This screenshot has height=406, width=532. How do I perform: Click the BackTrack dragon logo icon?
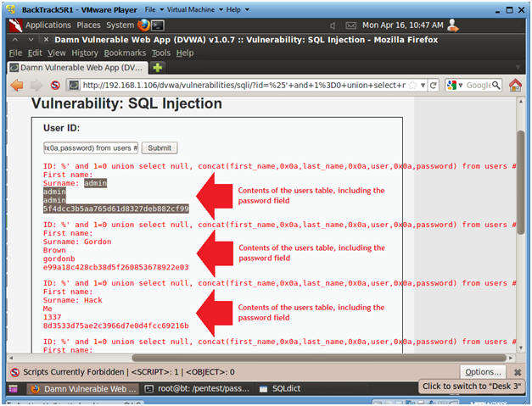tap(15, 25)
